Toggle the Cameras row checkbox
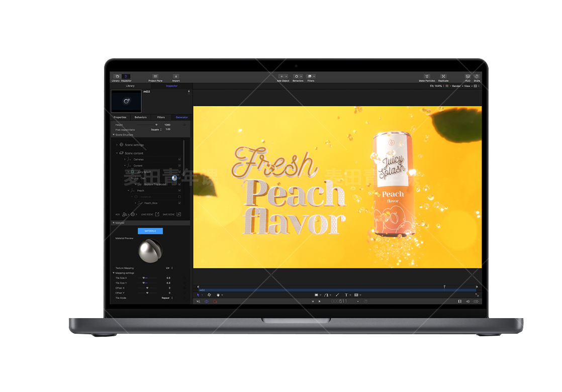Screen dimensions: 562x392 179,159
